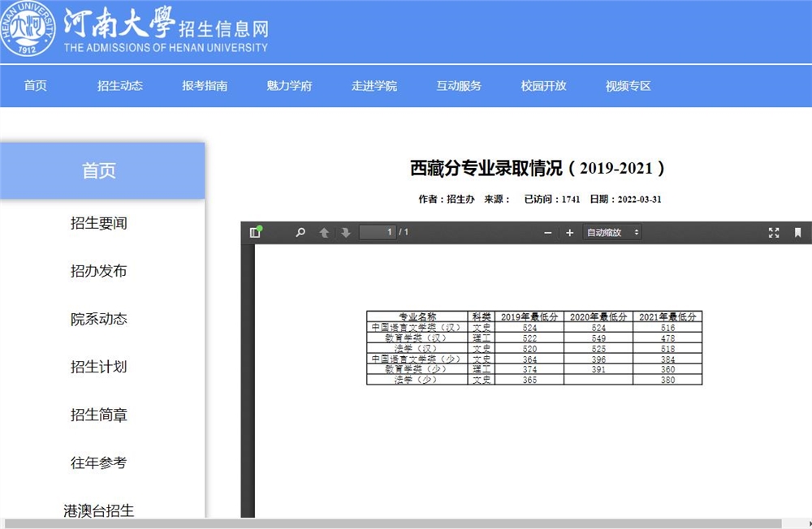Click the 日期：2022-03-31 text
Image resolution: width=812 pixels, height=529 pixels.
pos(625,200)
